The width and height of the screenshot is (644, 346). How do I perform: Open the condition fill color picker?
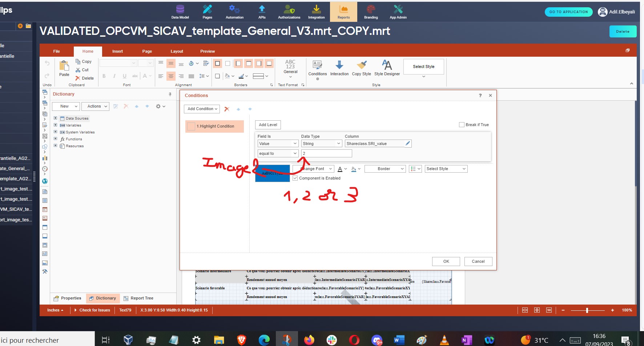click(356, 169)
